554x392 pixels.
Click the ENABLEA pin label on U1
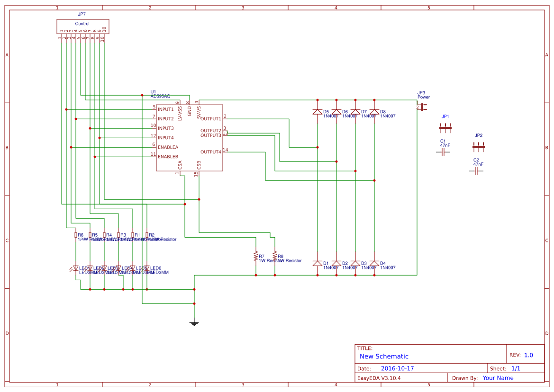point(167,147)
